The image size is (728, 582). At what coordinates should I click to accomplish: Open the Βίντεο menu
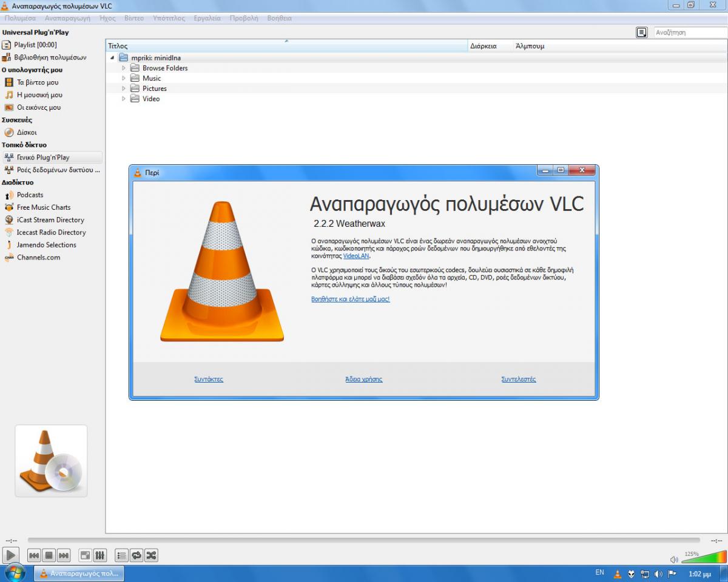pyautogui.click(x=134, y=18)
